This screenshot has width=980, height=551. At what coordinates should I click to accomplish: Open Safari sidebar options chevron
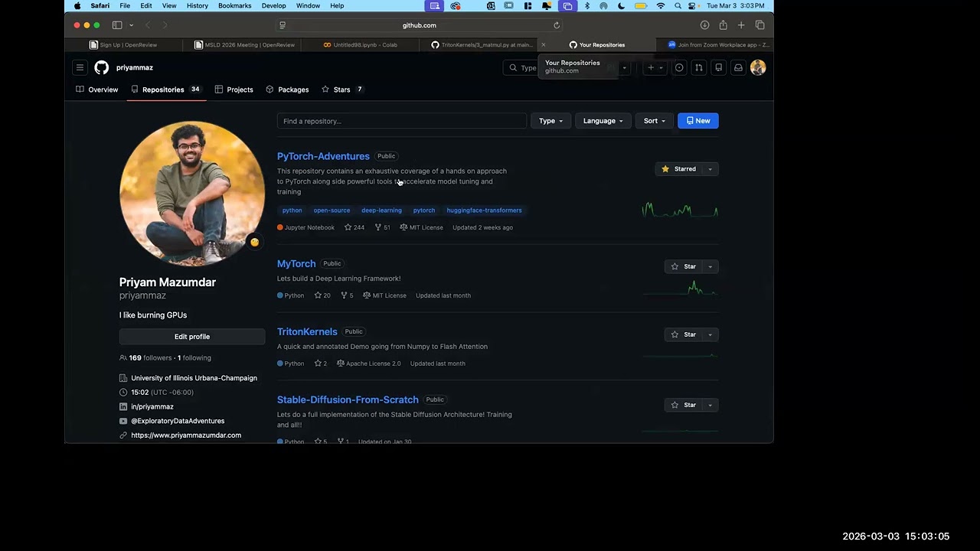[x=131, y=25]
